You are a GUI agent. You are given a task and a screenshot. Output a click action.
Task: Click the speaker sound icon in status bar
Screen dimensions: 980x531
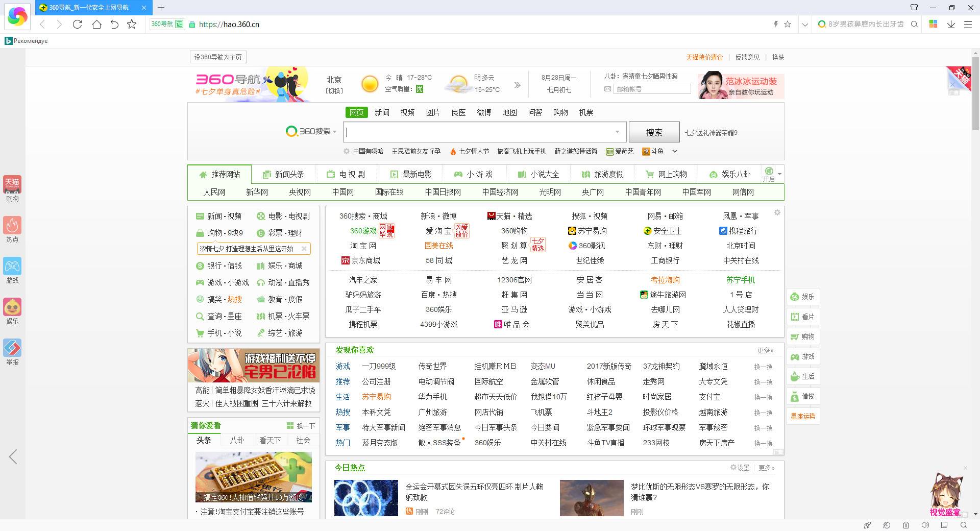(x=925, y=525)
